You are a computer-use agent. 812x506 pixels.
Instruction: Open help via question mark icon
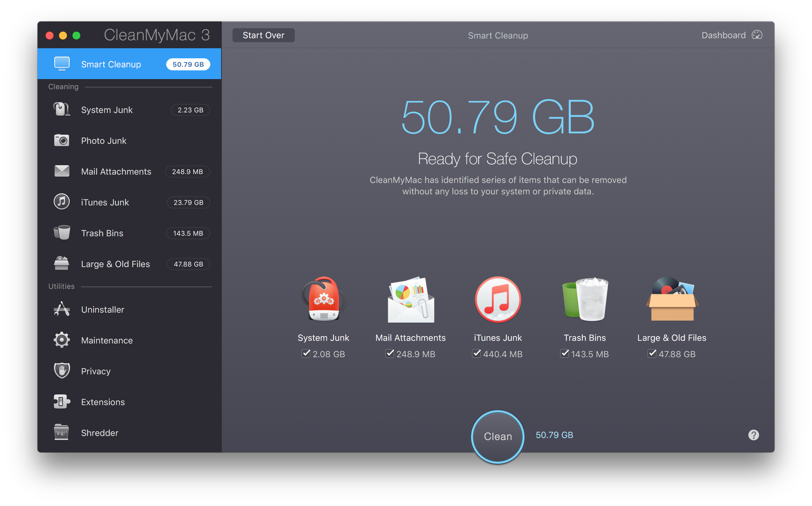click(x=753, y=435)
